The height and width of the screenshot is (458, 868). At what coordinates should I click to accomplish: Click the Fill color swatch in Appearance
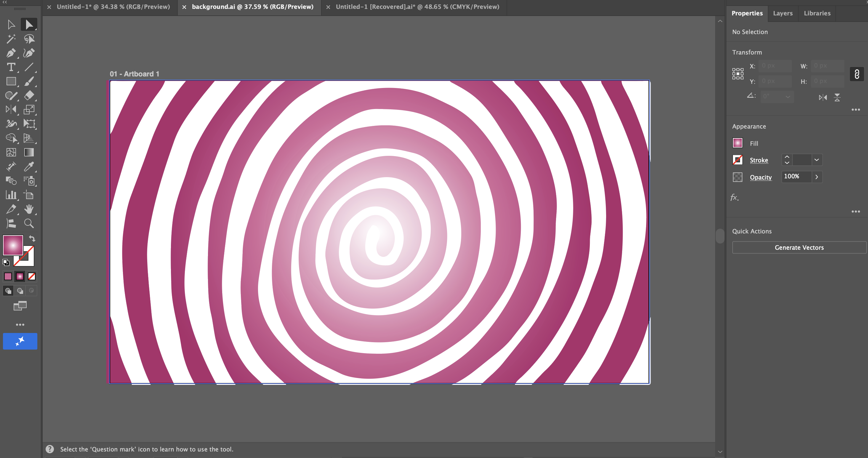pos(738,143)
